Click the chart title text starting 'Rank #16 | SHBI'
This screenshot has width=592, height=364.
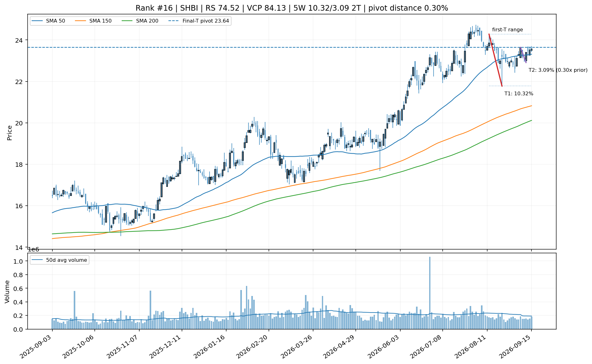click(x=292, y=8)
